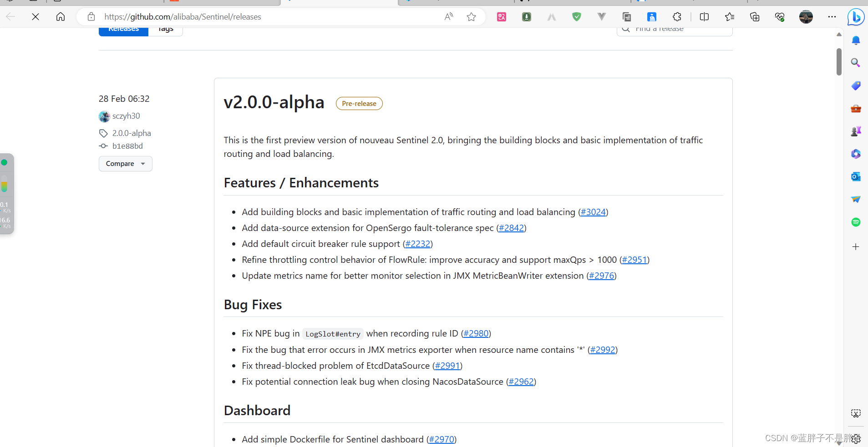Image resolution: width=868 pixels, height=447 pixels.
Task: Open the Favorites list
Action: 730,17
